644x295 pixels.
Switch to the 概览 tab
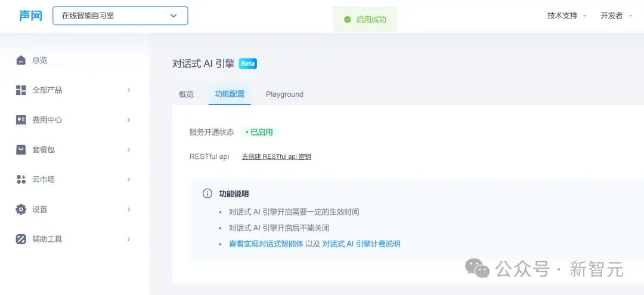[x=186, y=94]
